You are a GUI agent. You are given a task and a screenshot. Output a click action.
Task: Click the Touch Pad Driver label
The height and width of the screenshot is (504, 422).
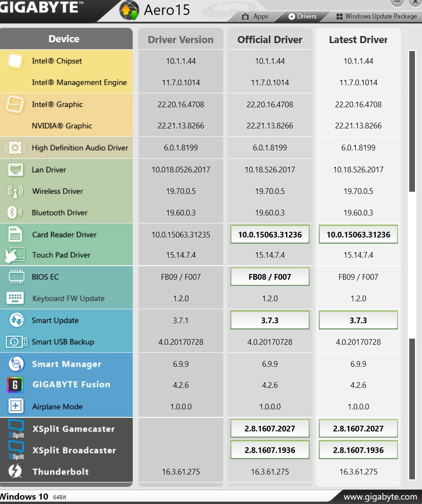pyautogui.click(x=62, y=255)
